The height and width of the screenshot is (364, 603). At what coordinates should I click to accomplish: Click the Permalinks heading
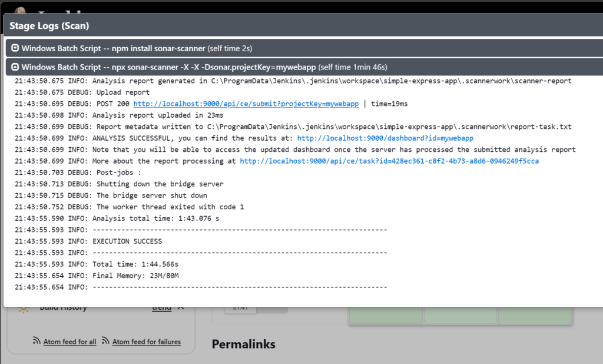pyautogui.click(x=243, y=344)
